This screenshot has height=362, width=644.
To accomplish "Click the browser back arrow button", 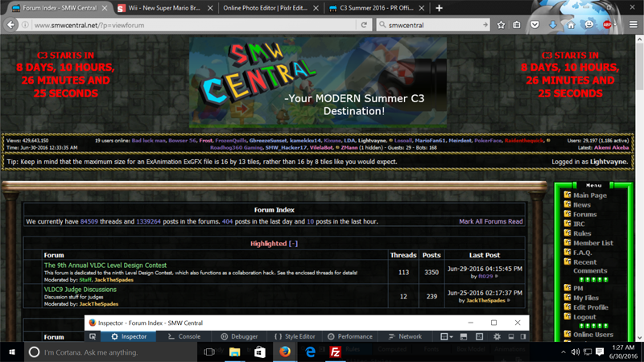I will click(x=10, y=25).
